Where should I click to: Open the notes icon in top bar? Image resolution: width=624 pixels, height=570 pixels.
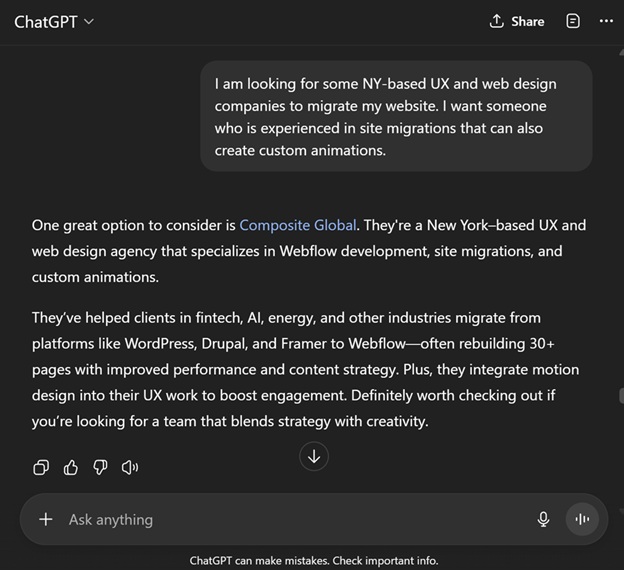(573, 21)
